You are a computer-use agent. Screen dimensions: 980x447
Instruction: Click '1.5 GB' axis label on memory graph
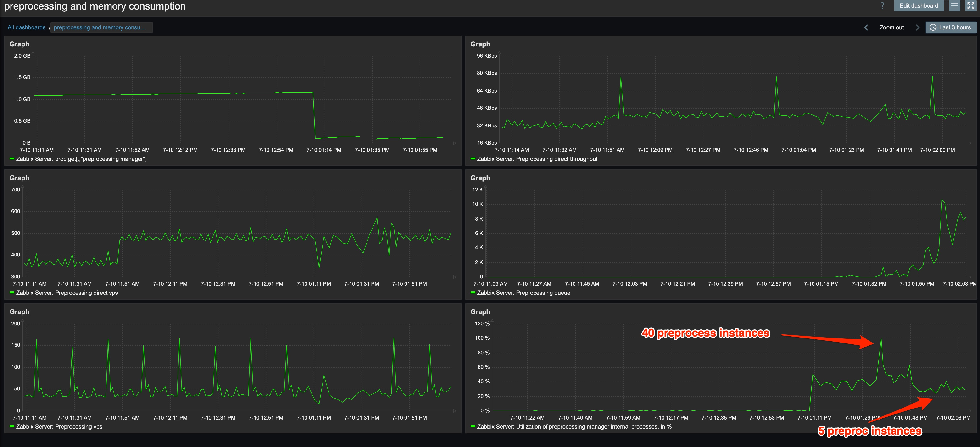click(22, 77)
